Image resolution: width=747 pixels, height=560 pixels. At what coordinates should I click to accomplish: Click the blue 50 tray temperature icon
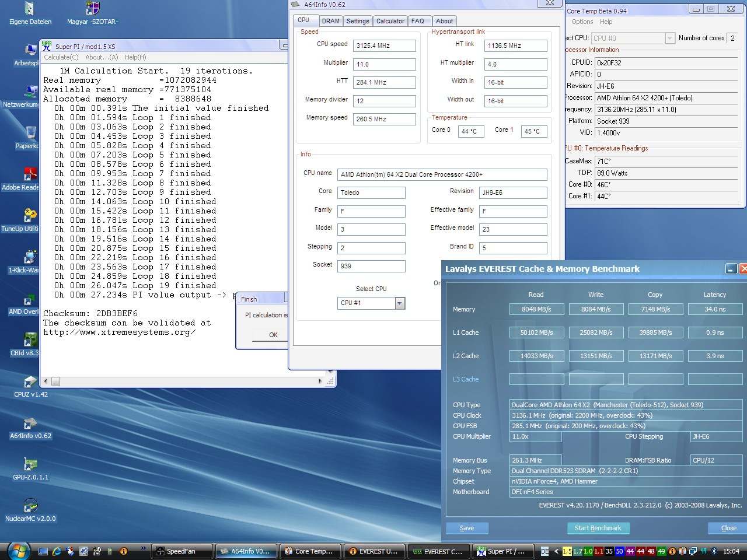click(620, 551)
